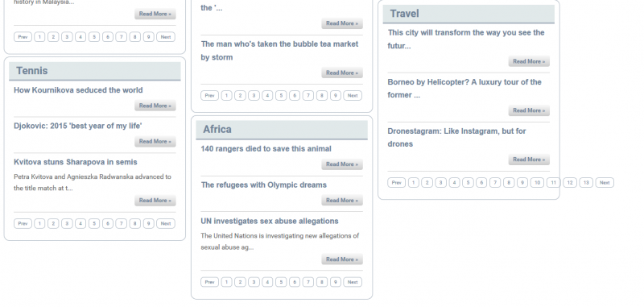This screenshot has height=307, width=644.
Task: Click Next in pagination below Malaysia article
Action: point(166,37)
